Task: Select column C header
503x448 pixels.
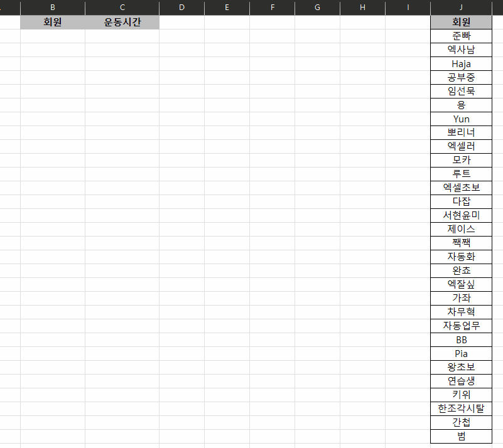Action: click(x=122, y=8)
